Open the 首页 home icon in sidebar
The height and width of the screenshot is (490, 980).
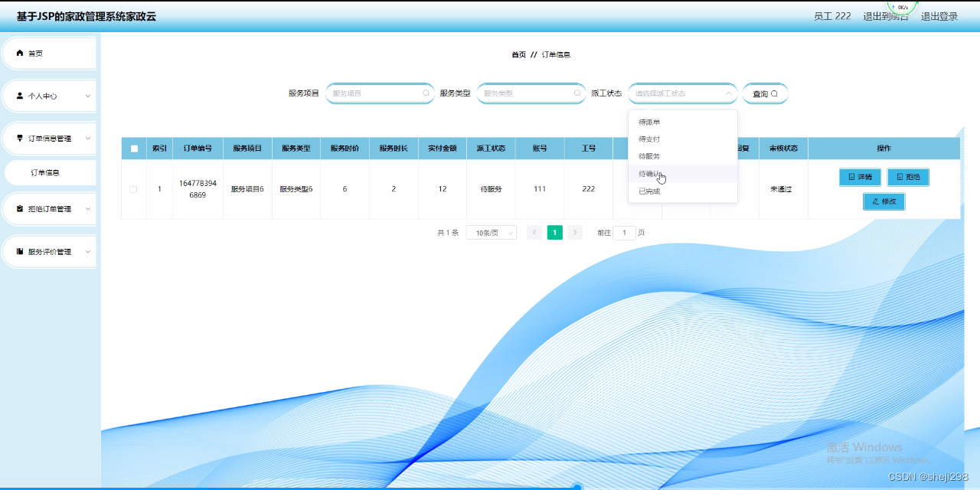pyautogui.click(x=20, y=54)
